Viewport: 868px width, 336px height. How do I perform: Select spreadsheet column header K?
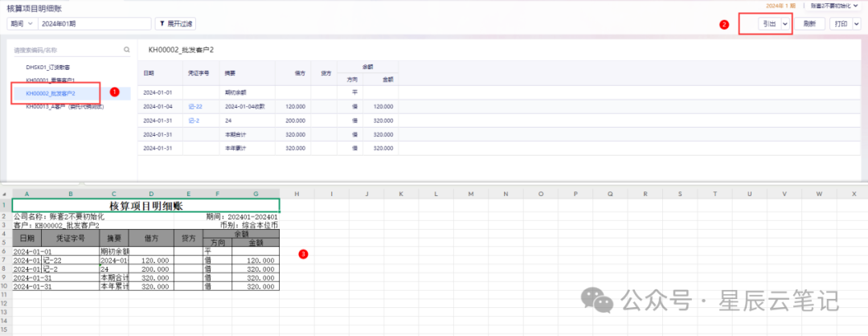[x=401, y=194]
